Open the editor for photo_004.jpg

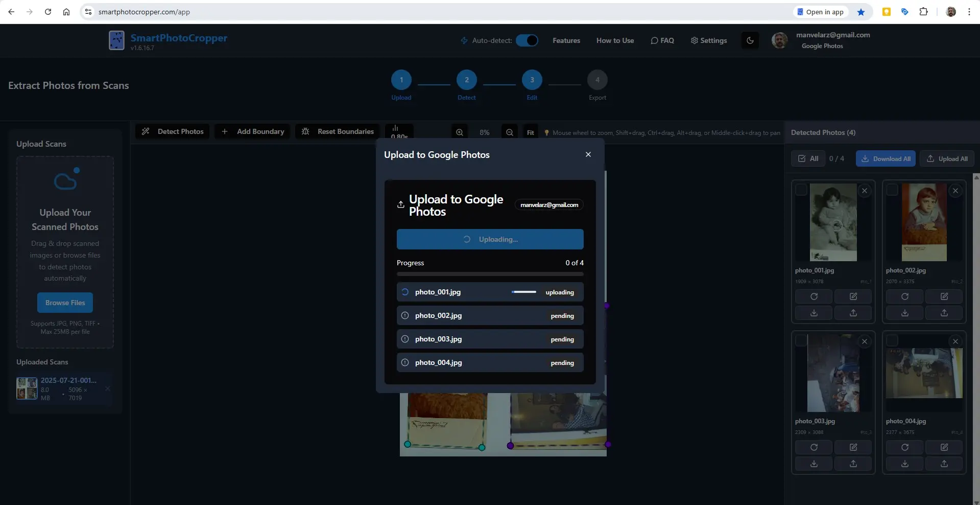(x=944, y=447)
